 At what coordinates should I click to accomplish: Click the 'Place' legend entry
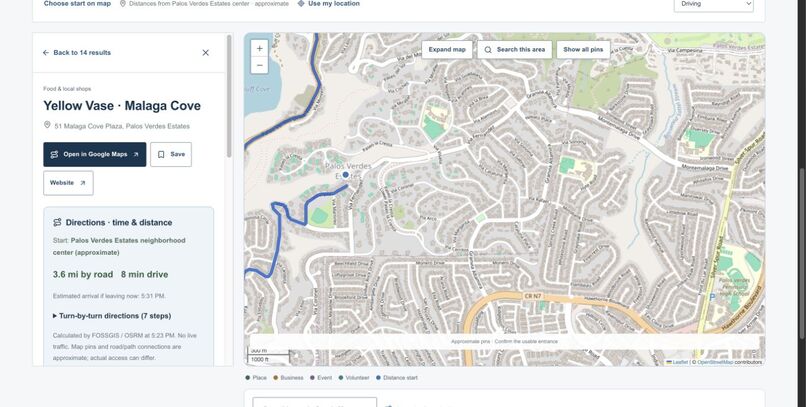(256, 378)
